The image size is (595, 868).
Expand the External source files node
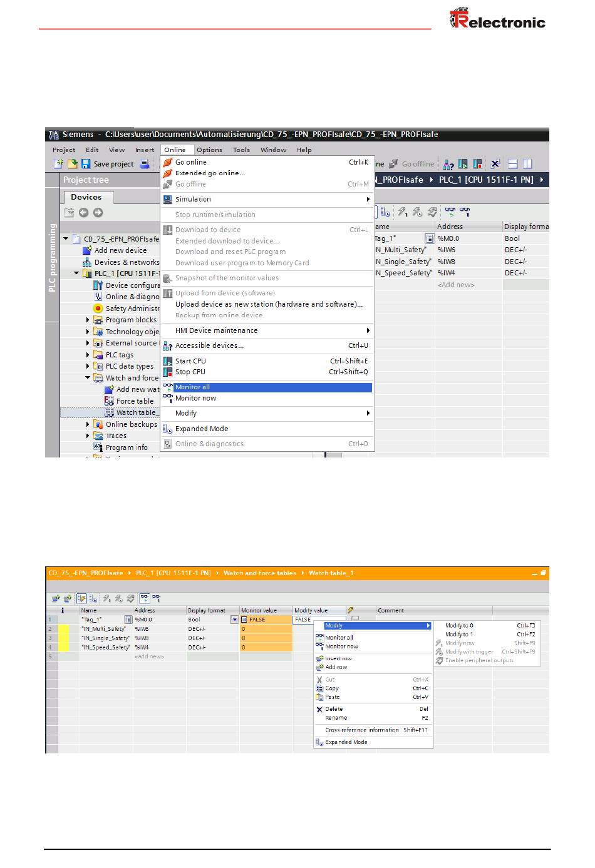(88, 343)
